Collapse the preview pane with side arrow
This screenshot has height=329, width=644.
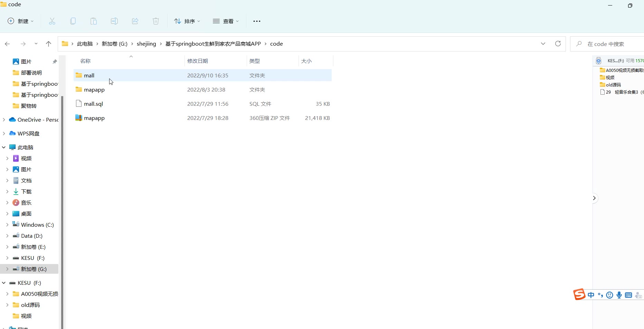(x=594, y=198)
